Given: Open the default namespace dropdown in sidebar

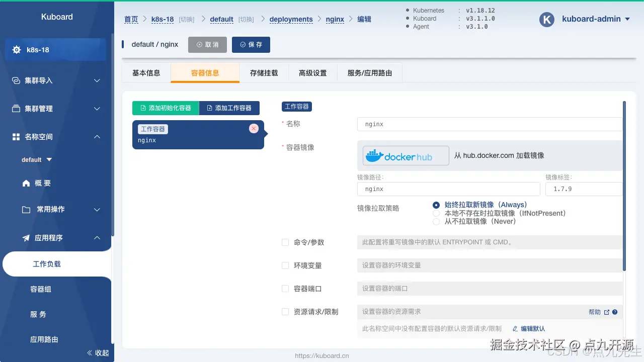Looking at the screenshot, I should point(35,159).
